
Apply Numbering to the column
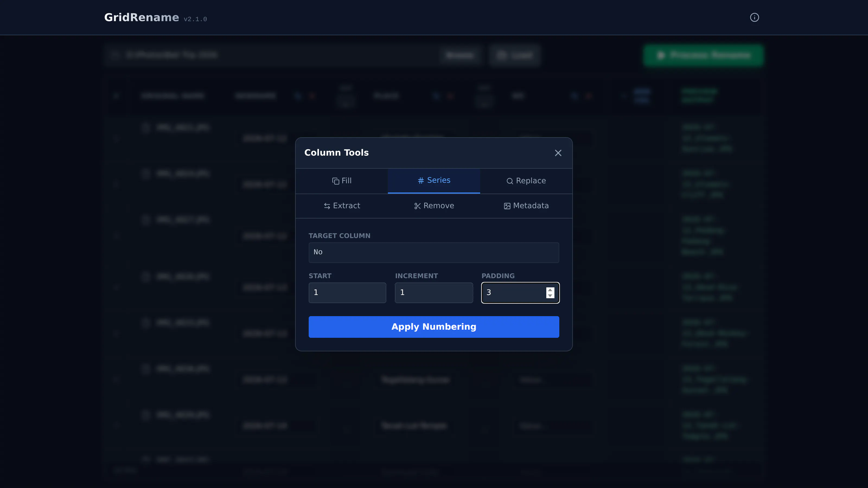coord(434,327)
